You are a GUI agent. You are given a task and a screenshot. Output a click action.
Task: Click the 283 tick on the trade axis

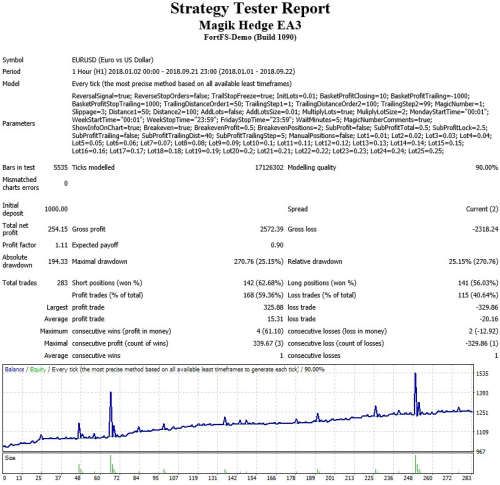(468, 478)
